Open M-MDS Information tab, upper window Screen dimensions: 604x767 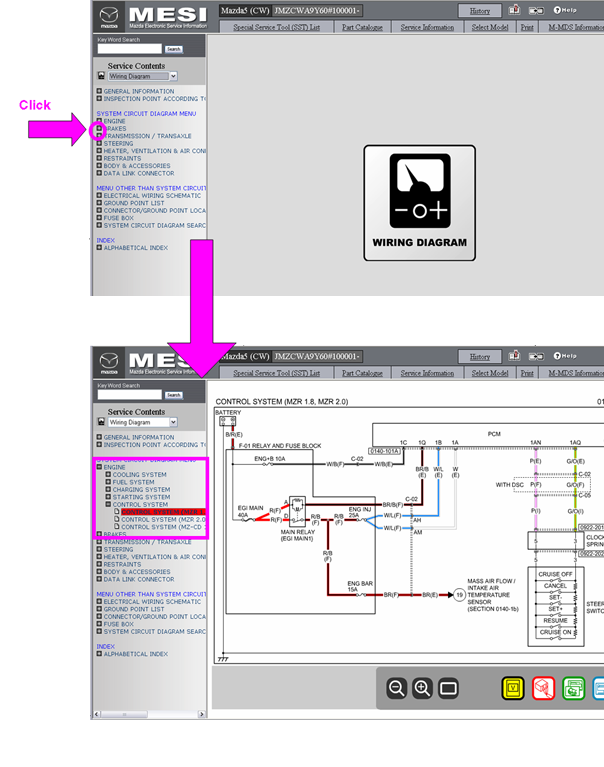click(x=572, y=27)
